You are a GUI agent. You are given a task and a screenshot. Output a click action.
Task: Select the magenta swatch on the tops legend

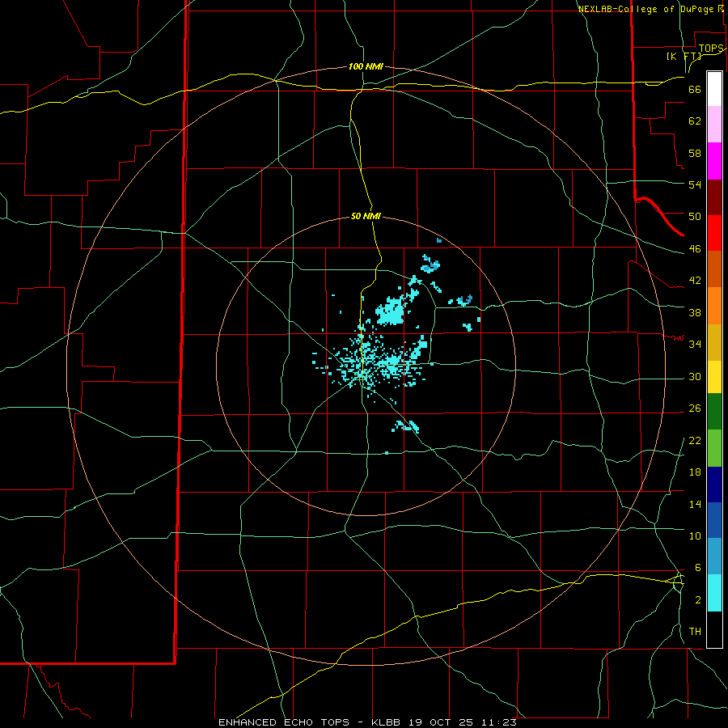click(x=714, y=161)
